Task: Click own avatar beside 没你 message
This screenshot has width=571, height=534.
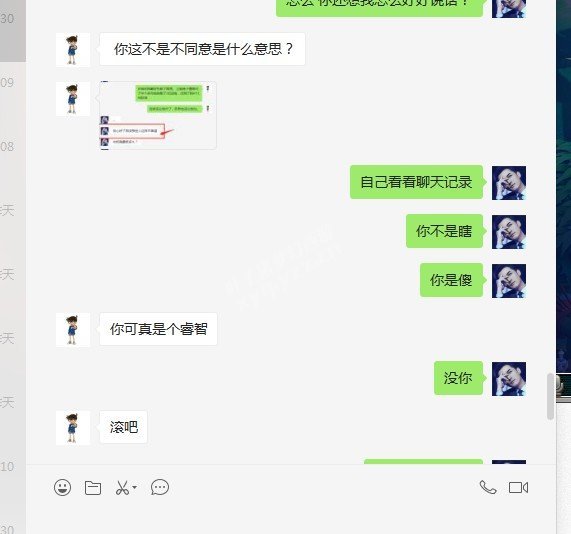Action: [x=509, y=379]
